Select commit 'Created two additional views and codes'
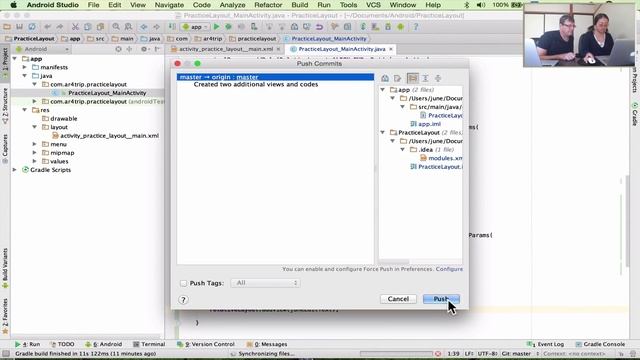640x360 pixels. [x=256, y=84]
